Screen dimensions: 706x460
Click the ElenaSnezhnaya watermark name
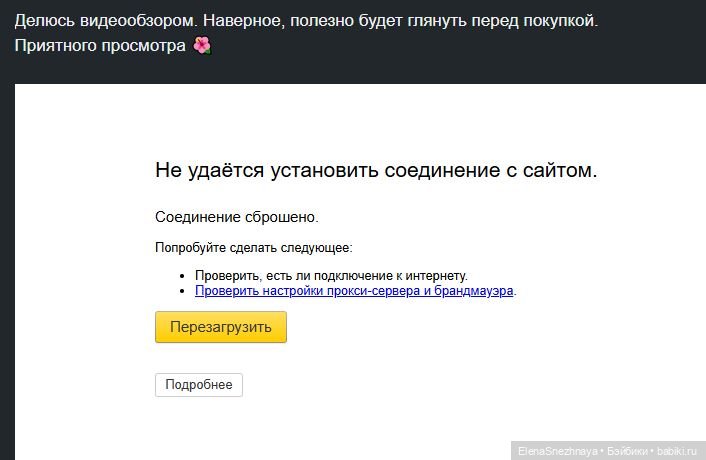pos(557,451)
